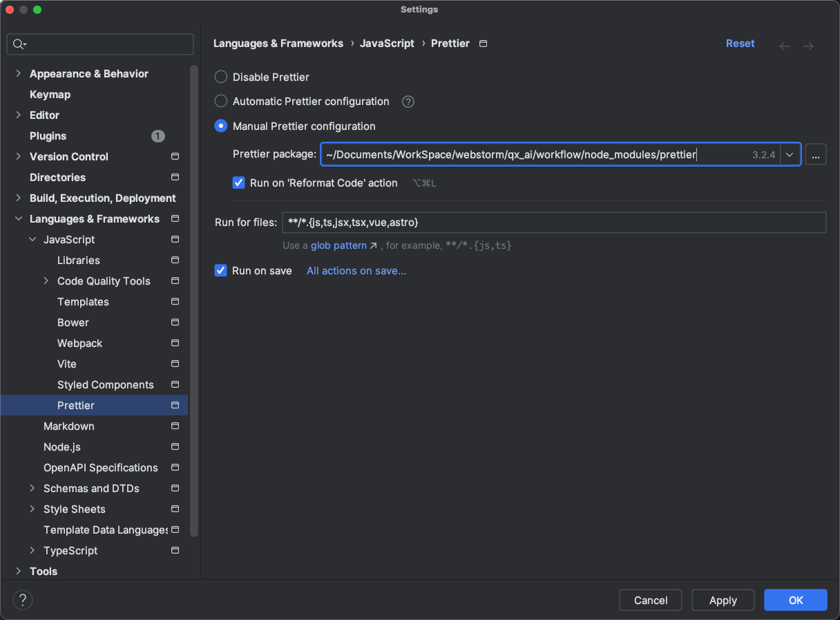The width and height of the screenshot is (840, 620).
Task: Confirm settings with OK button
Action: click(796, 600)
